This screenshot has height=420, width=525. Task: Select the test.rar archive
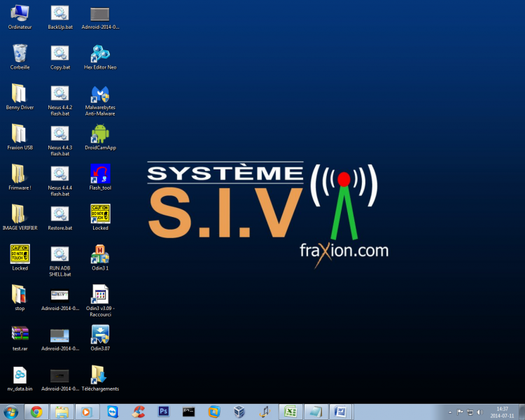pyautogui.click(x=20, y=338)
